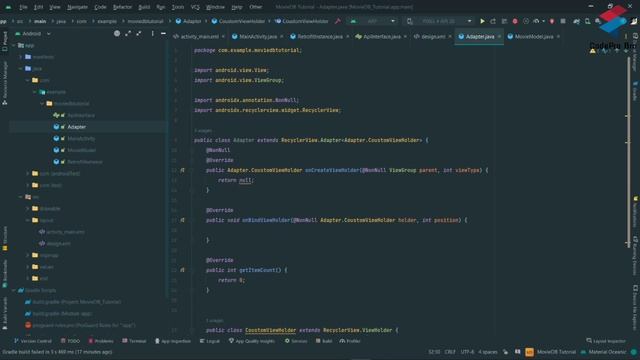Collapse the res folder node
640x360 pixels.
[x=21, y=197]
